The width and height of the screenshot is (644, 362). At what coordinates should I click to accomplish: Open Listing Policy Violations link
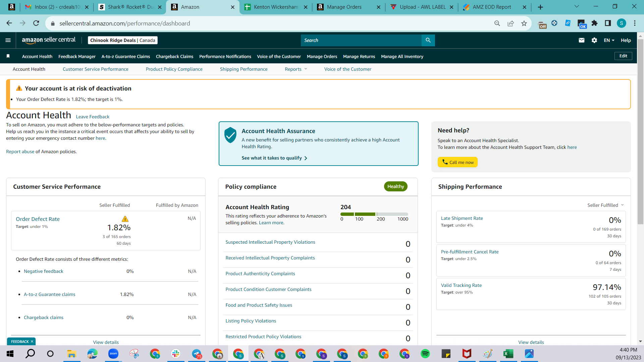click(251, 321)
